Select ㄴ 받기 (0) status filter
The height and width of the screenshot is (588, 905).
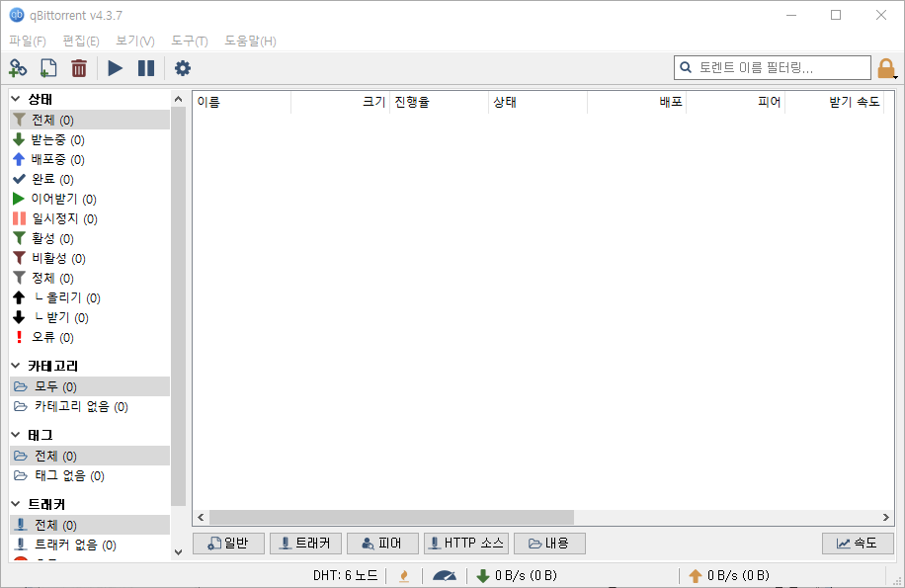click(x=90, y=317)
